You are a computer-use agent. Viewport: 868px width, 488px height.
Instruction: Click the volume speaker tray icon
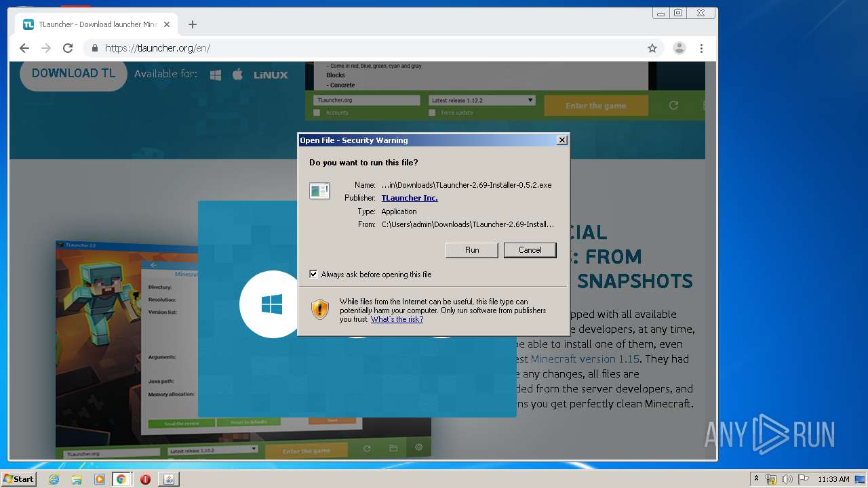click(787, 479)
